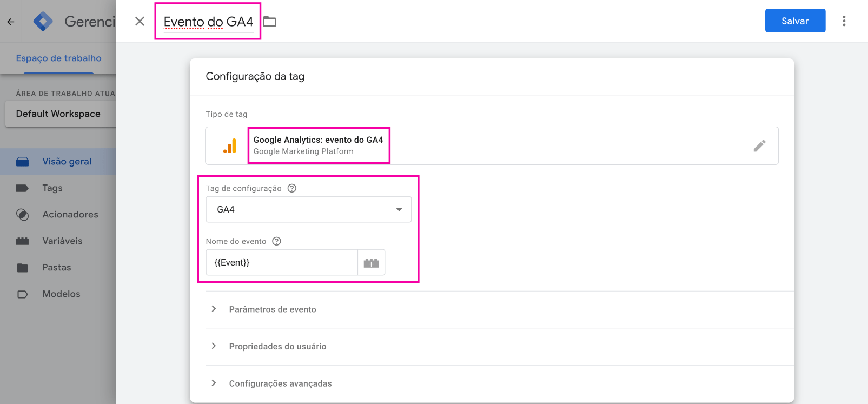This screenshot has height=404, width=868.
Task: Switch to the Espaço de trabalho tab
Action: tap(58, 58)
